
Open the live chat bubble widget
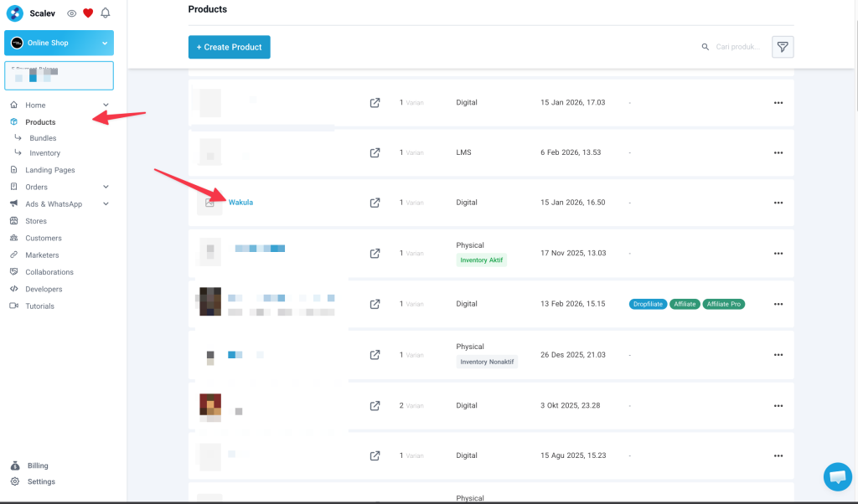click(x=836, y=476)
